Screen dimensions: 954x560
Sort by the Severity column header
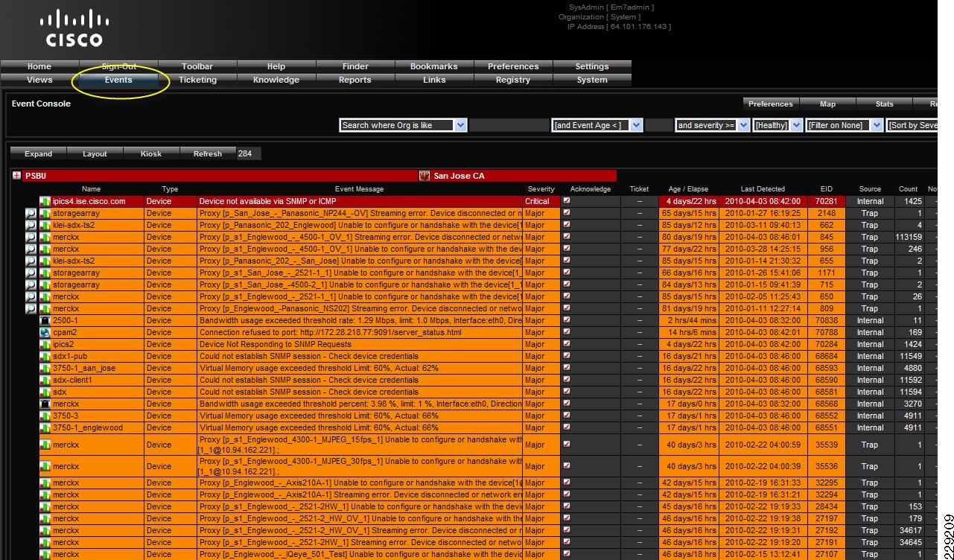point(541,189)
